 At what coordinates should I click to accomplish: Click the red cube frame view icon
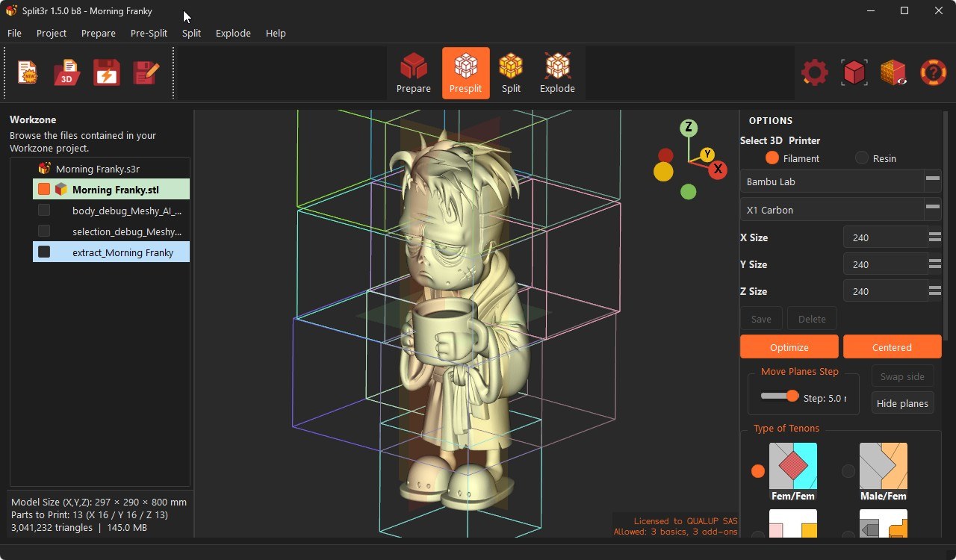click(854, 72)
